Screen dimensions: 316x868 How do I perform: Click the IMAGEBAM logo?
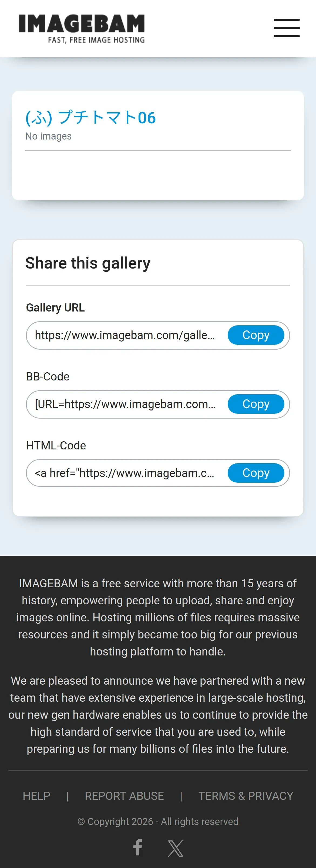coord(82,29)
